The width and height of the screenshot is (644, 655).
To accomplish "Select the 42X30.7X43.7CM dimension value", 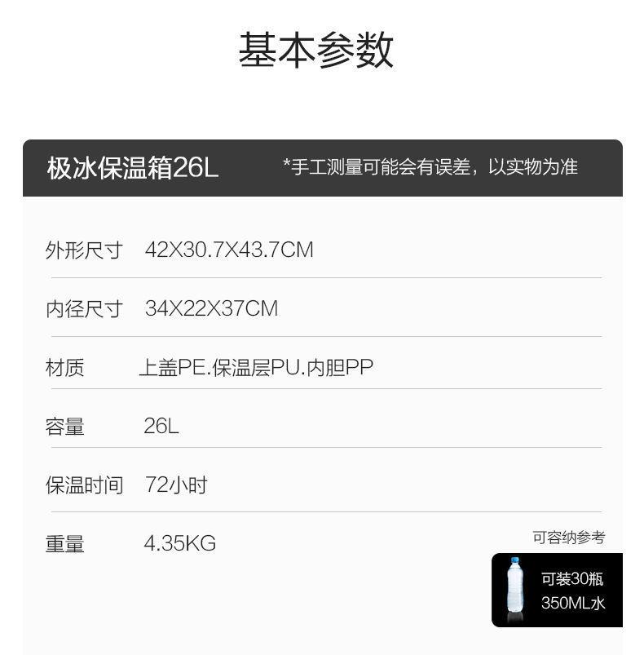I will point(229,250).
